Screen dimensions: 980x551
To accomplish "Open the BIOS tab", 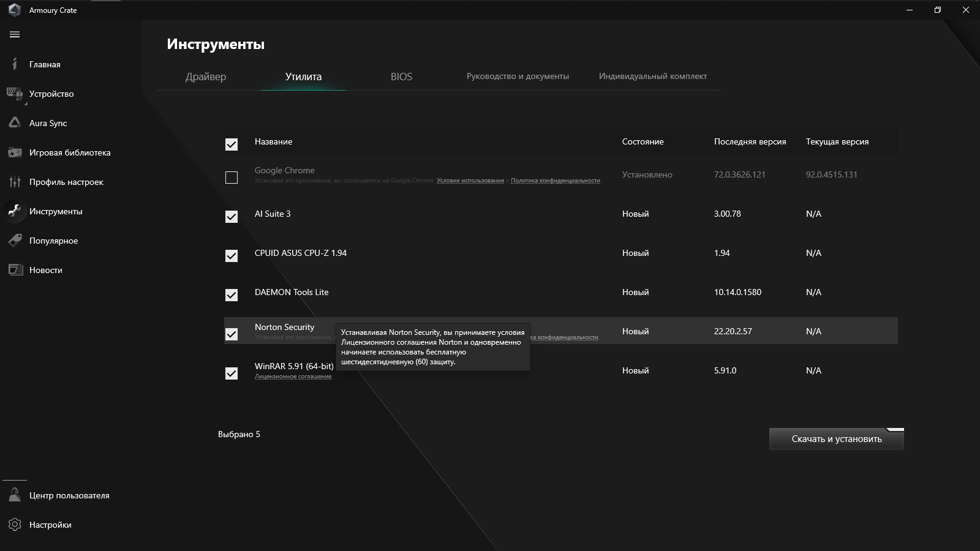I will click(401, 77).
